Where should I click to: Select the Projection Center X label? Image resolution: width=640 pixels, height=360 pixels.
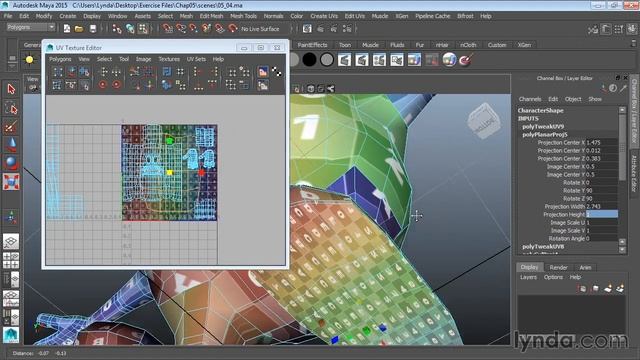pos(561,142)
